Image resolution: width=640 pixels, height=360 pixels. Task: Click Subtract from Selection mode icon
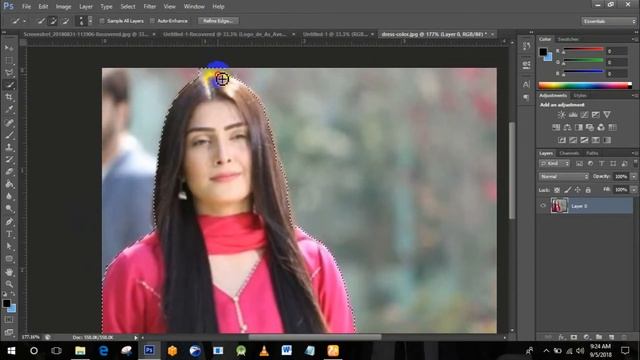click(66, 21)
